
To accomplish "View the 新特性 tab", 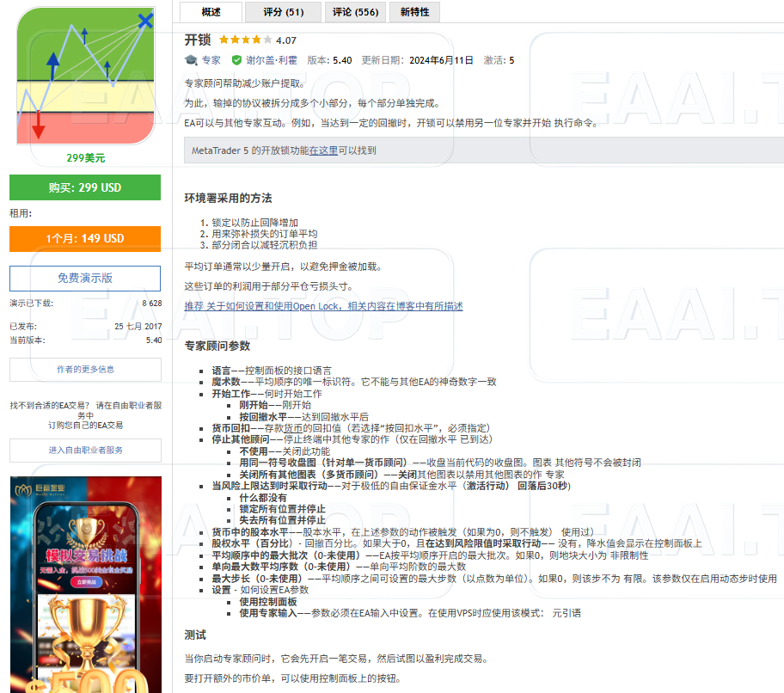I will [413, 12].
